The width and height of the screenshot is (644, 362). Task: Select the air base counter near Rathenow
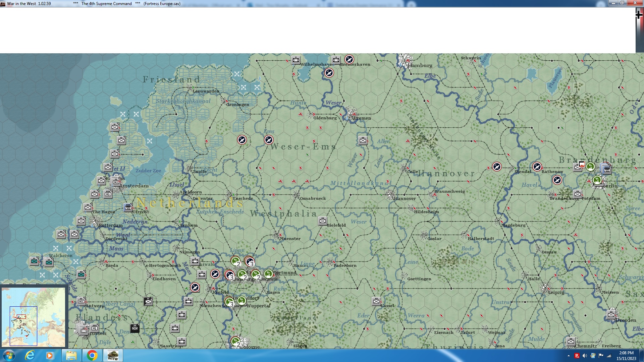click(537, 167)
